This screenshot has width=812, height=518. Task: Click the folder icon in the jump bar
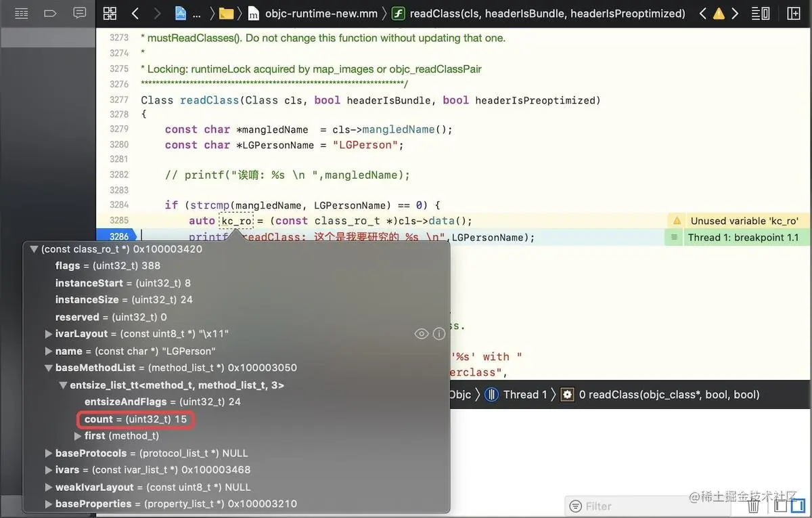(x=227, y=14)
